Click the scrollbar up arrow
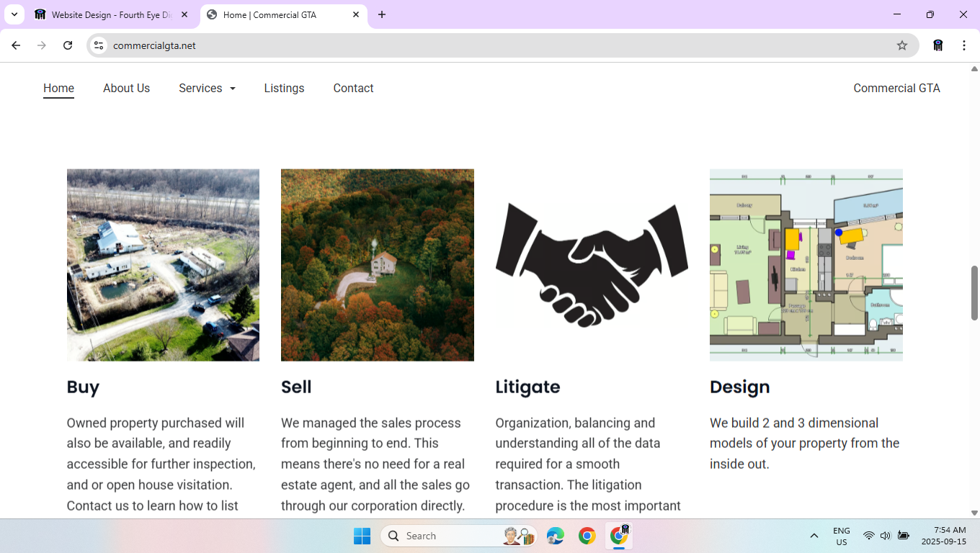The width and height of the screenshot is (980, 553). (x=974, y=69)
